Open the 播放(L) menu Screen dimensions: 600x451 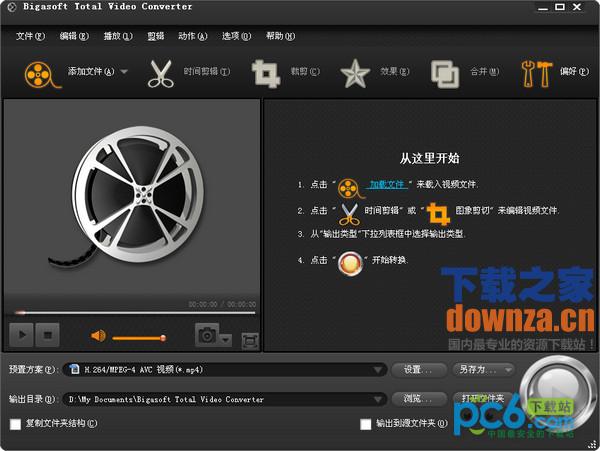pyautogui.click(x=118, y=36)
